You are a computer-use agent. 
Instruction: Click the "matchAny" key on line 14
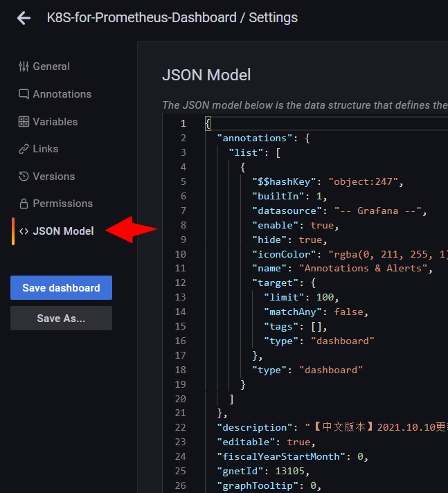[293, 312]
